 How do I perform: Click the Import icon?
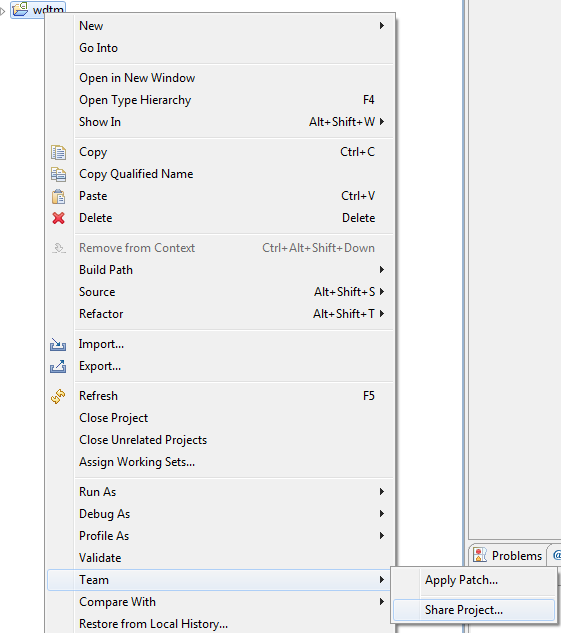(58, 345)
